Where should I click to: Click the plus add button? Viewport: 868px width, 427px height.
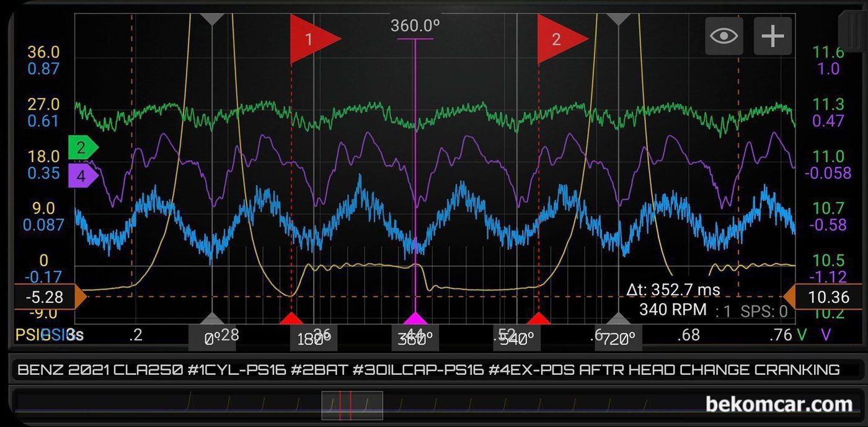[773, 36]
